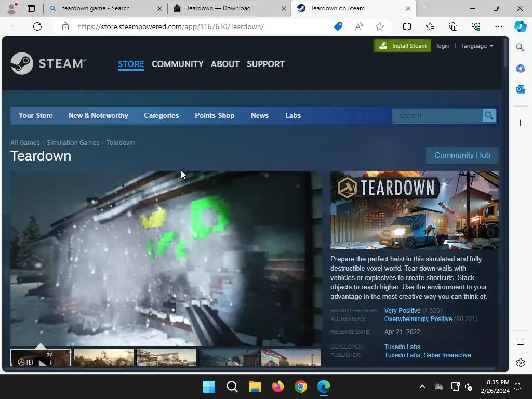This screenshot has width=532, height=399.
Task: Select the first trailer thumbnail
Action: 41,357
